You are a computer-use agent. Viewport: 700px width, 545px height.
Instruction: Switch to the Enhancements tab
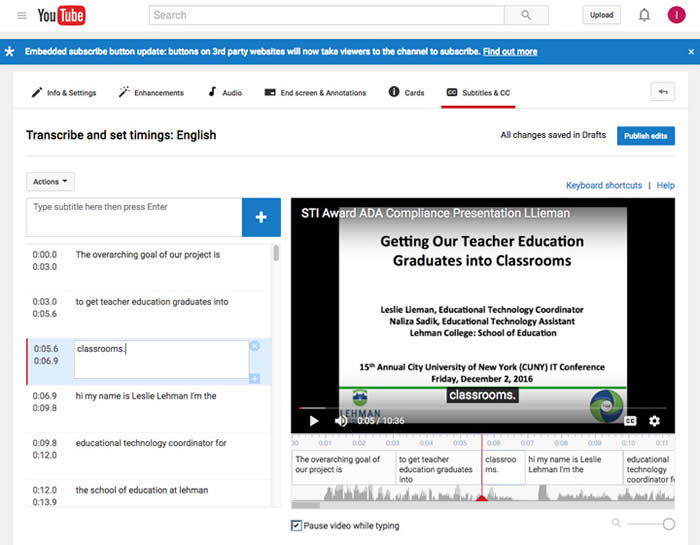click(x=151, y=93)
